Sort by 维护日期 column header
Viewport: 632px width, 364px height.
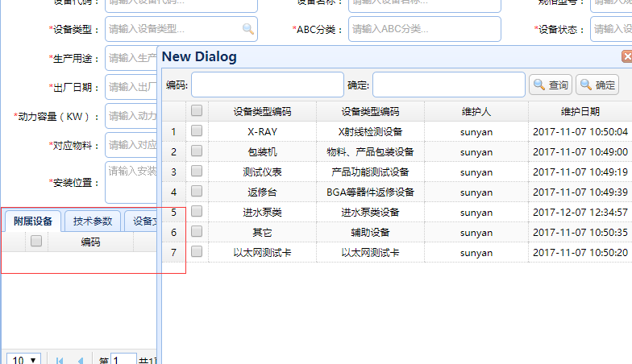pos(580,111)
